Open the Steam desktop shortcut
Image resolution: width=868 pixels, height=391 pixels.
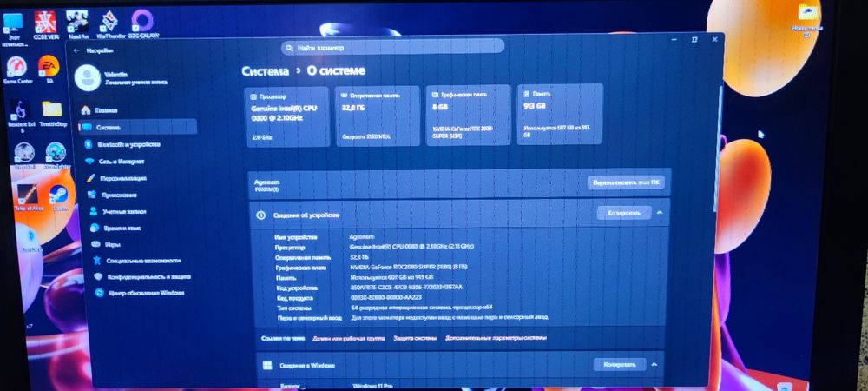click(59, 198)
